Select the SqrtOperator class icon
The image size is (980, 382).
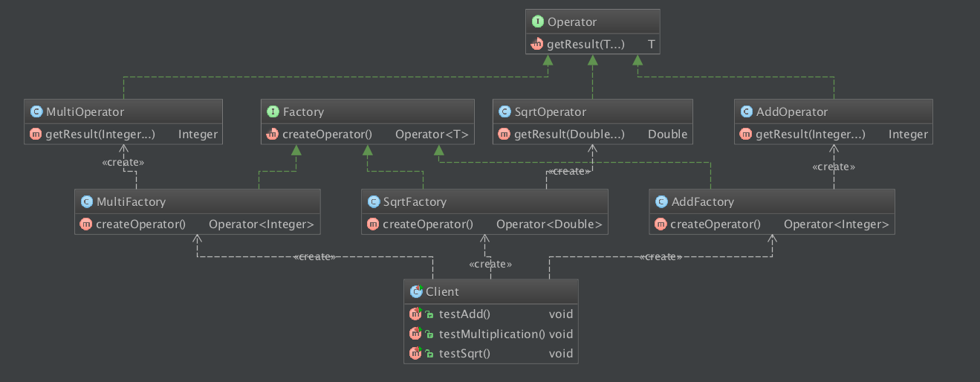(504, 111)
